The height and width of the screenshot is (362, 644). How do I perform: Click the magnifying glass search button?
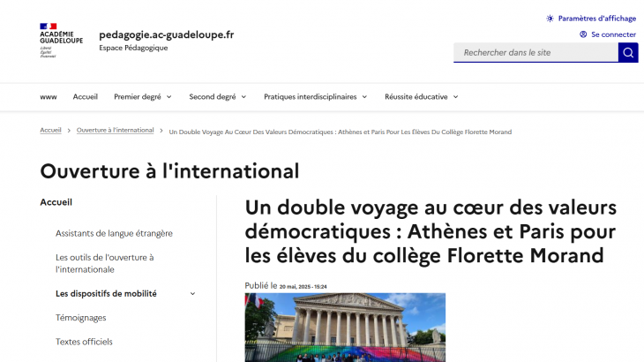pos(628,53)
